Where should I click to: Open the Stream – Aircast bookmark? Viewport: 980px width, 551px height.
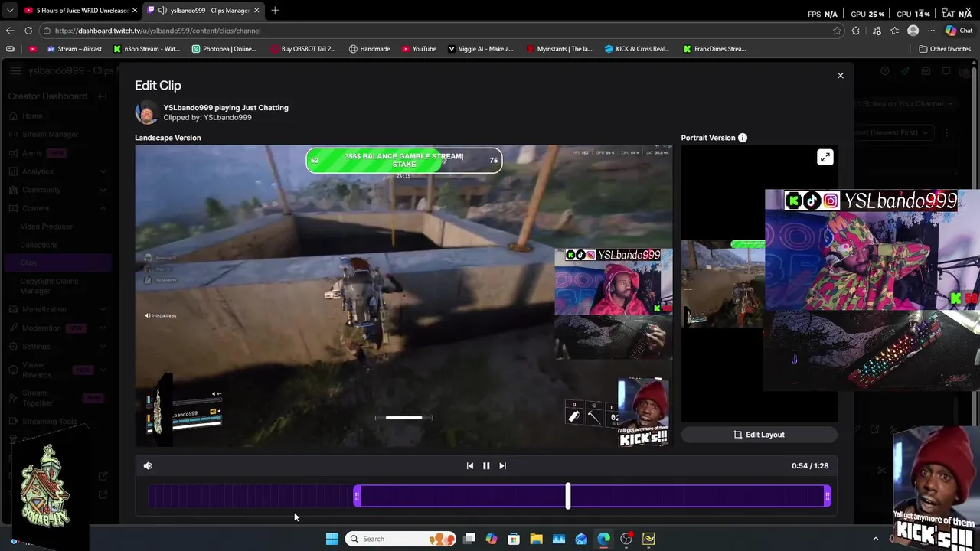coord(74,49)
